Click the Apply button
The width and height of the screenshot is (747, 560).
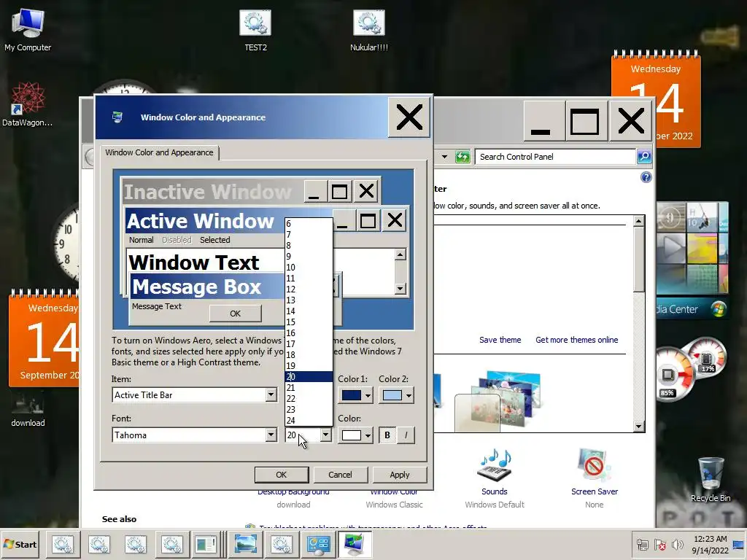coord(399,475)
